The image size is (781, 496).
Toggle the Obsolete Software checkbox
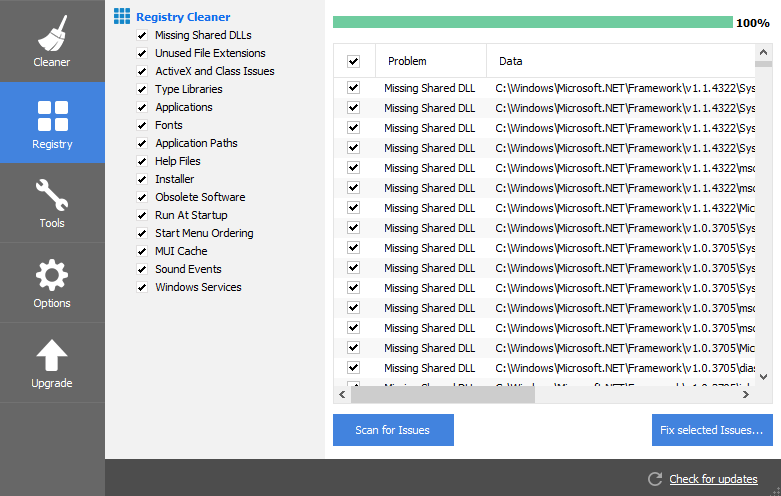[142, 197]
